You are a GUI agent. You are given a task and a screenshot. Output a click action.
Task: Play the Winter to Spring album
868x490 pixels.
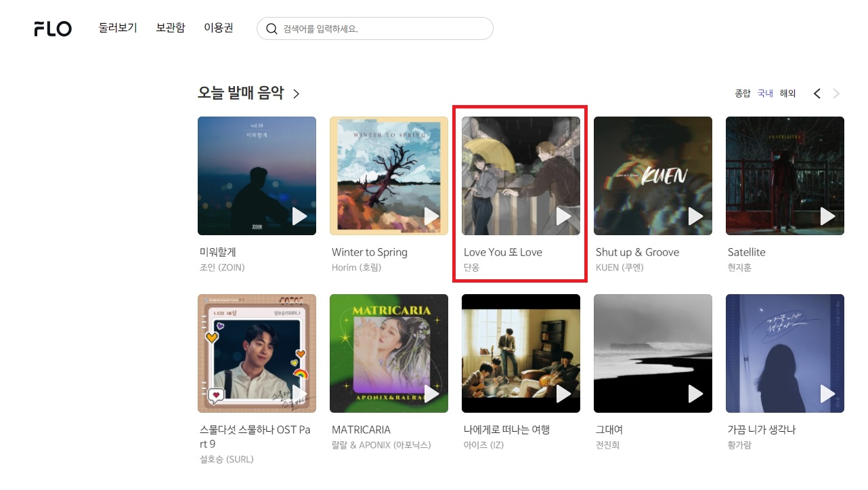coord(431,216)
